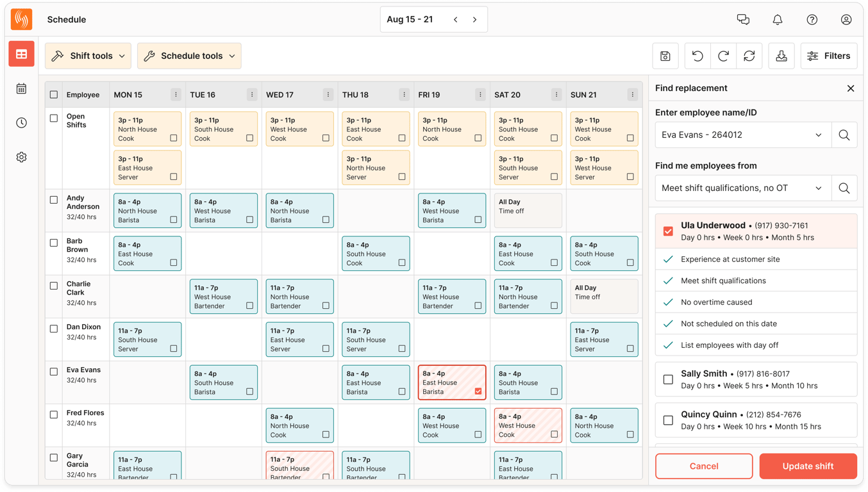Go to next week arrow
The image size is (868, 492).
[475, 20]
